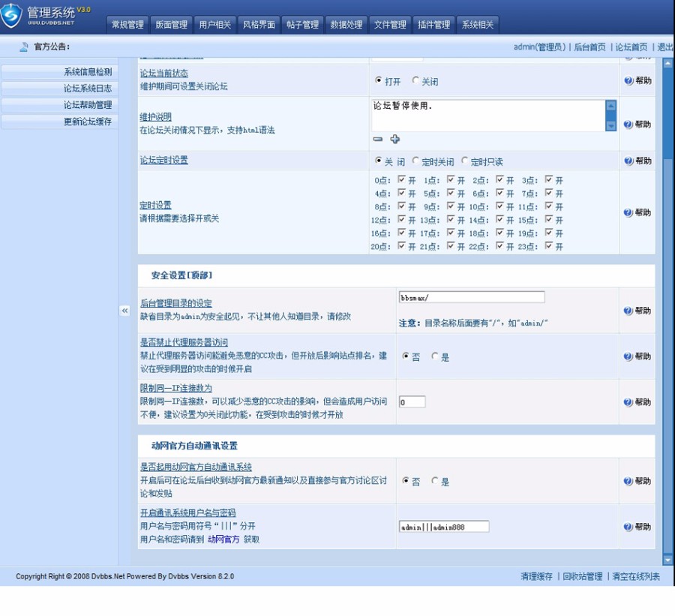
Task: Select 打开 for forum status
Action: click(379, 80)
